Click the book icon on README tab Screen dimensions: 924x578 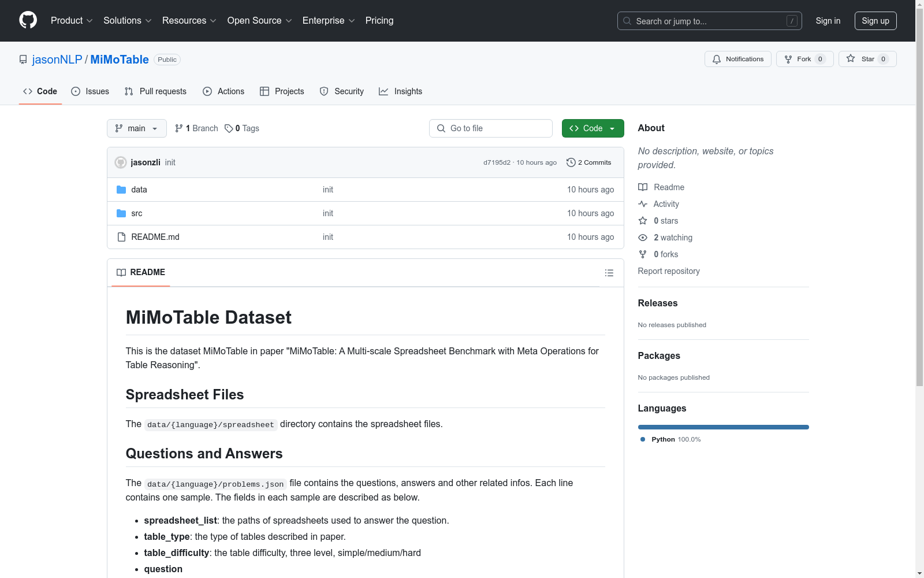121,272
